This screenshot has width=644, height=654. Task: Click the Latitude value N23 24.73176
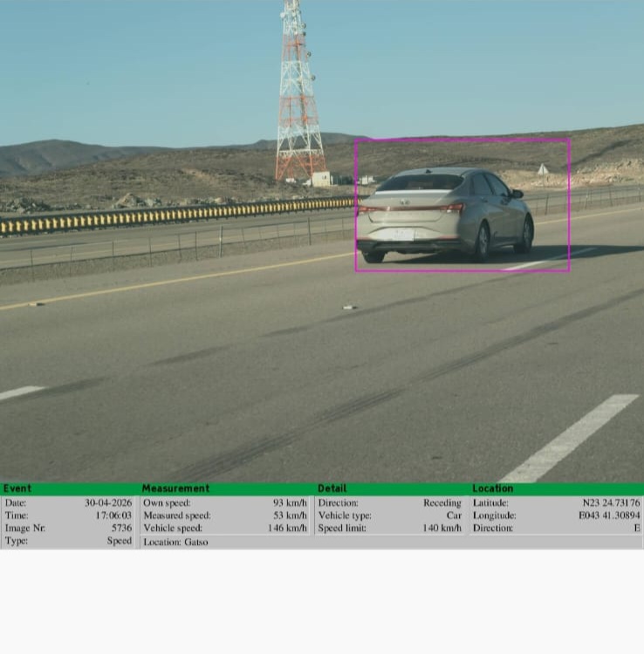(612, 503)
